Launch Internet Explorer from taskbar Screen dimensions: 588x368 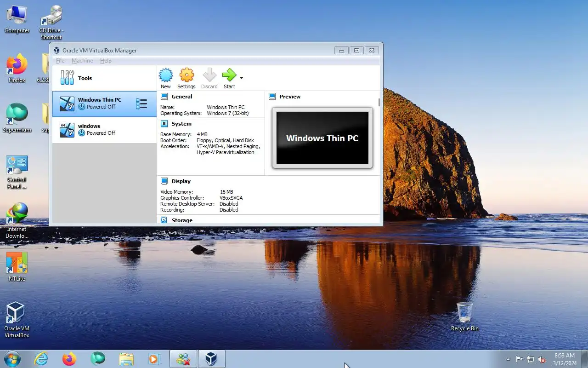pyautogui.click(x=41, y=359)
